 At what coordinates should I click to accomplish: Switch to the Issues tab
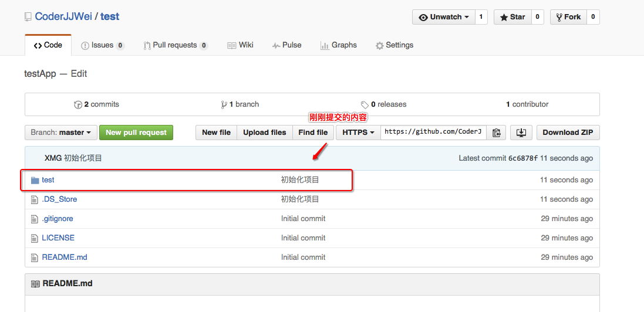(x=103, y=45)
